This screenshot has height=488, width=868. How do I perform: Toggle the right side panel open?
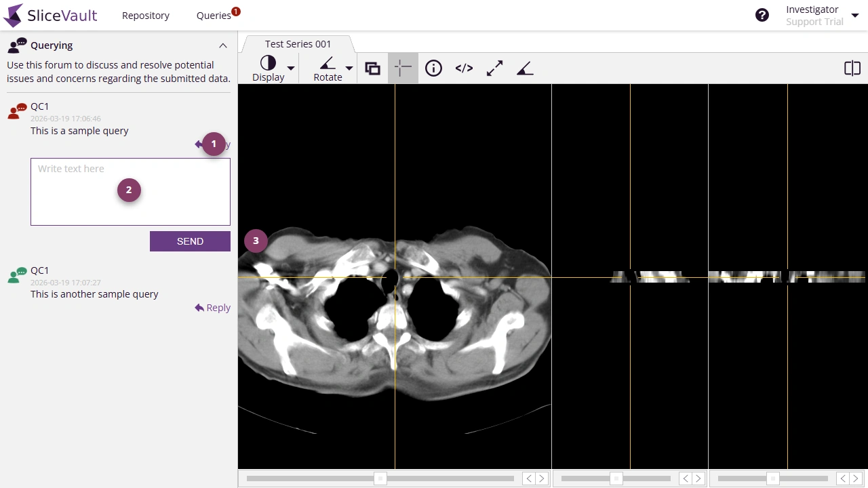coord(852,68)
